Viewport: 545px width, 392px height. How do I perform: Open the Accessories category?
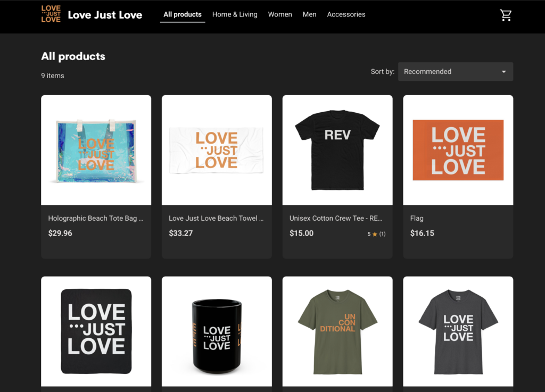346,14
